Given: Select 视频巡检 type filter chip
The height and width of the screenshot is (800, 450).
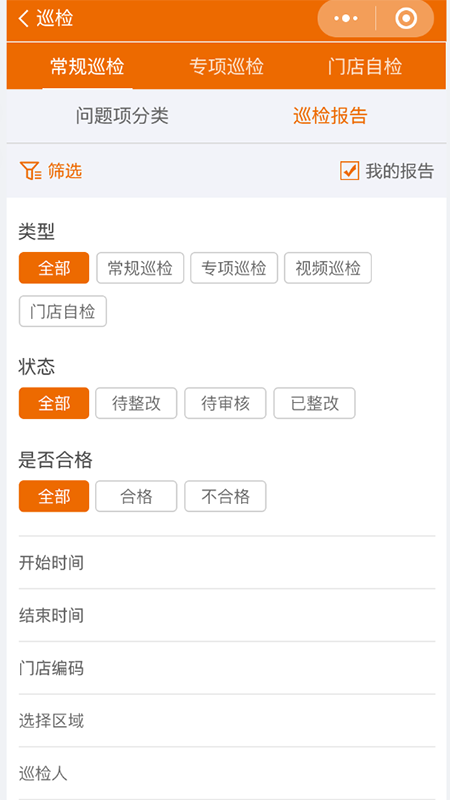Looking at the screenshot, I should (x=328, y=268).
